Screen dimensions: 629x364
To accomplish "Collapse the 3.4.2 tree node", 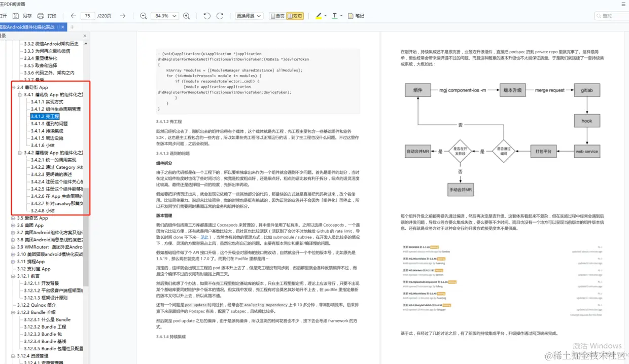I will coord(20,153).
